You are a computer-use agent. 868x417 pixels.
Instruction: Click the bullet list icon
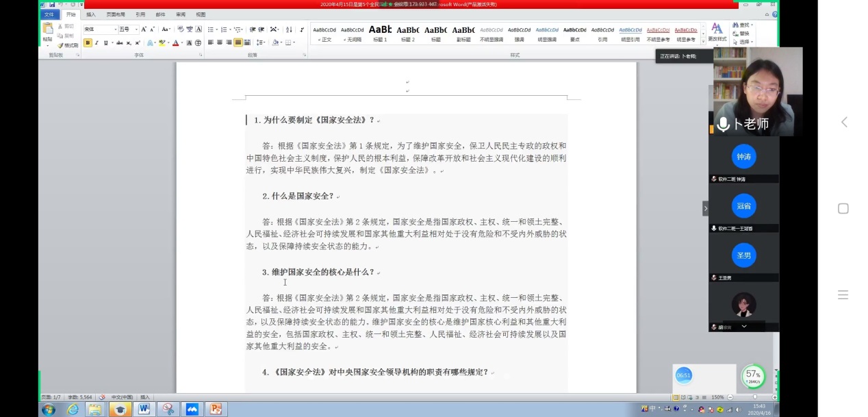click(x=210, y=29)
